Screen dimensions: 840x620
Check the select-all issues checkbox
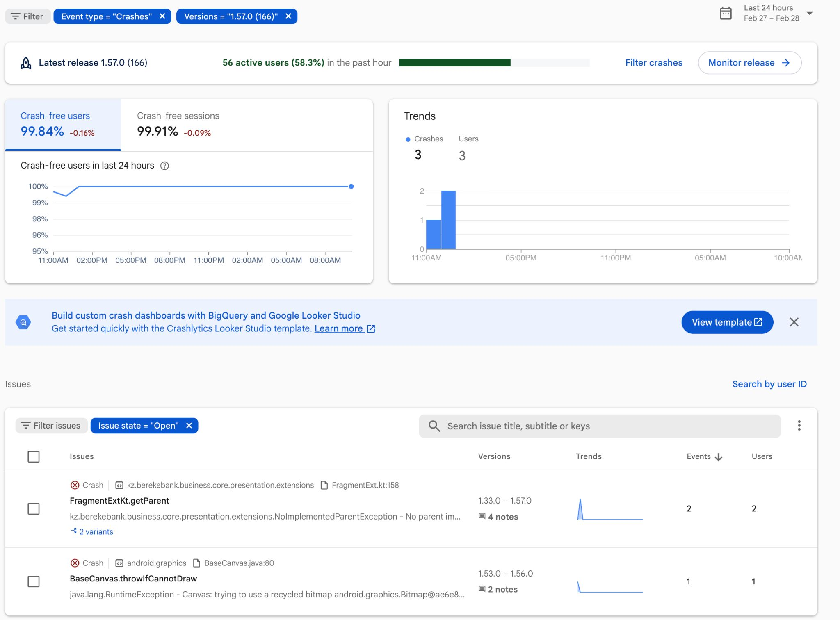[33, 456]
